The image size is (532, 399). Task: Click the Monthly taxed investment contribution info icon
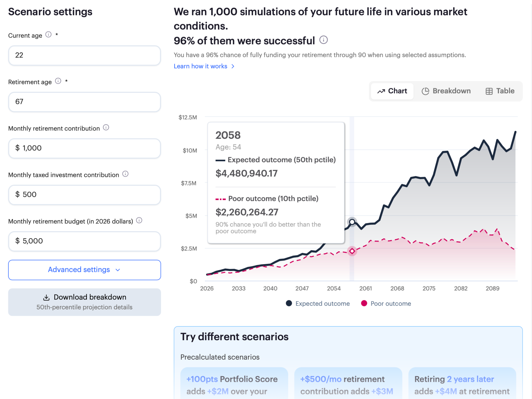(x=126, y=174)
